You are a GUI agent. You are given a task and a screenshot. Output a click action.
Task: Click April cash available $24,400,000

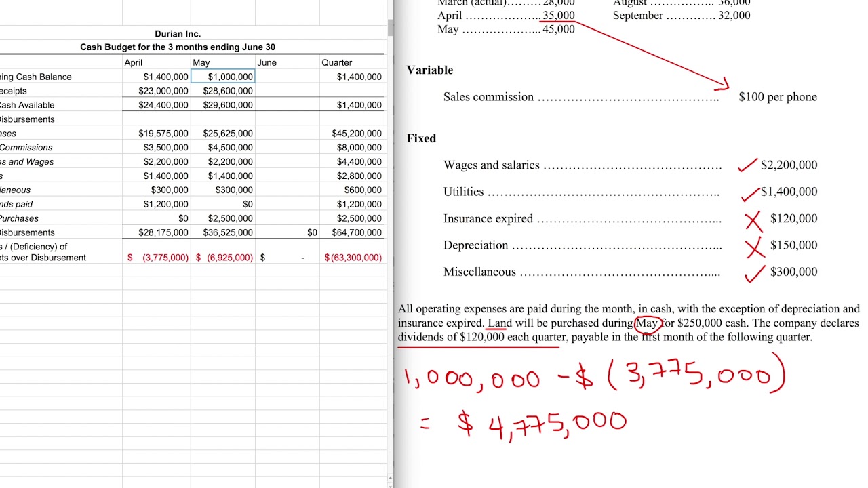[x=157, y=105]
